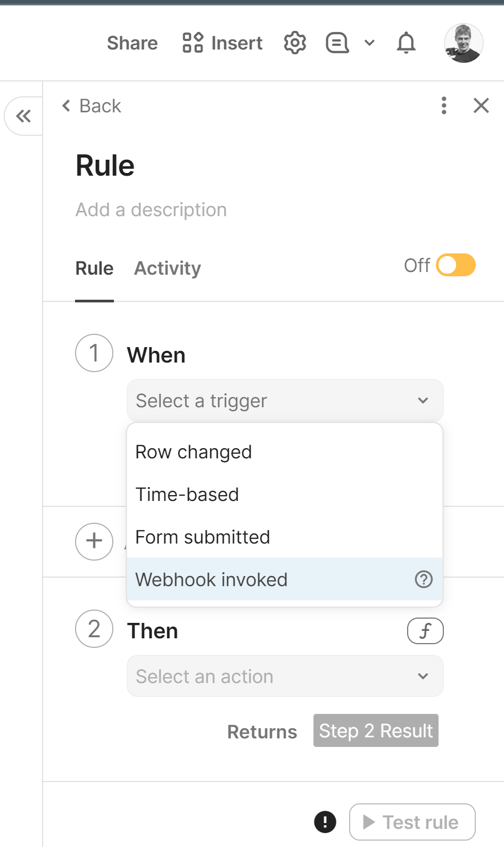Open the Select an action dropdown
This screenshot has width=504, height=847.
pos(285,676)
